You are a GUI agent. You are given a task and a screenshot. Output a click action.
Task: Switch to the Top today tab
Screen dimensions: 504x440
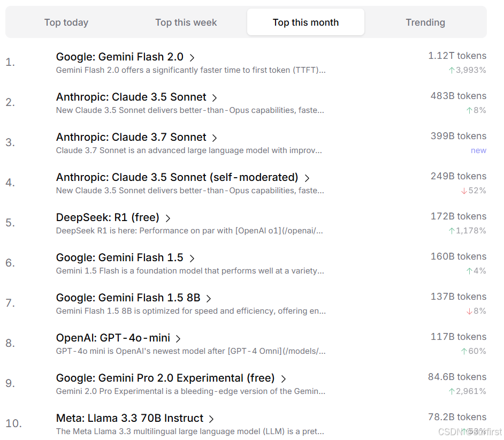tap(66, 22)
